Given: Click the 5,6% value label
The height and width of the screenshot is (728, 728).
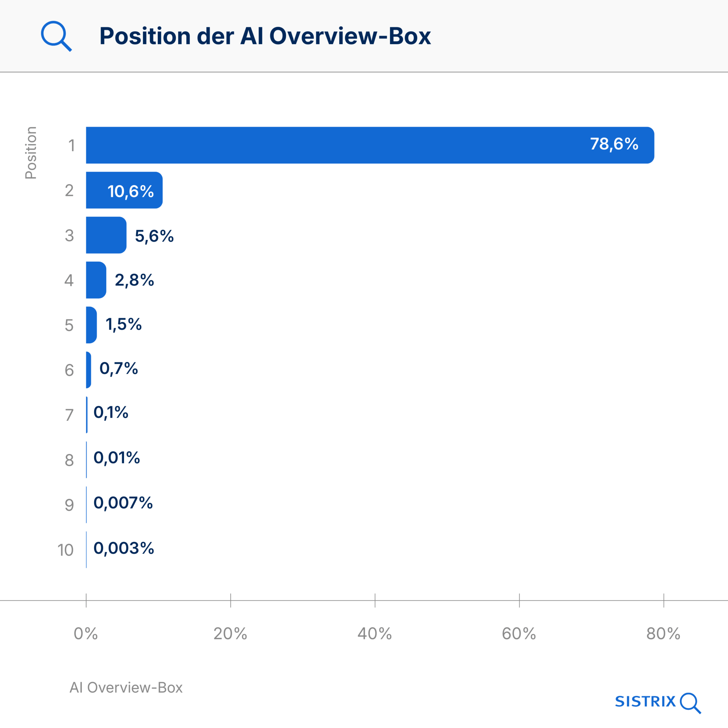Looking at the screenshot, I should 154,236.
